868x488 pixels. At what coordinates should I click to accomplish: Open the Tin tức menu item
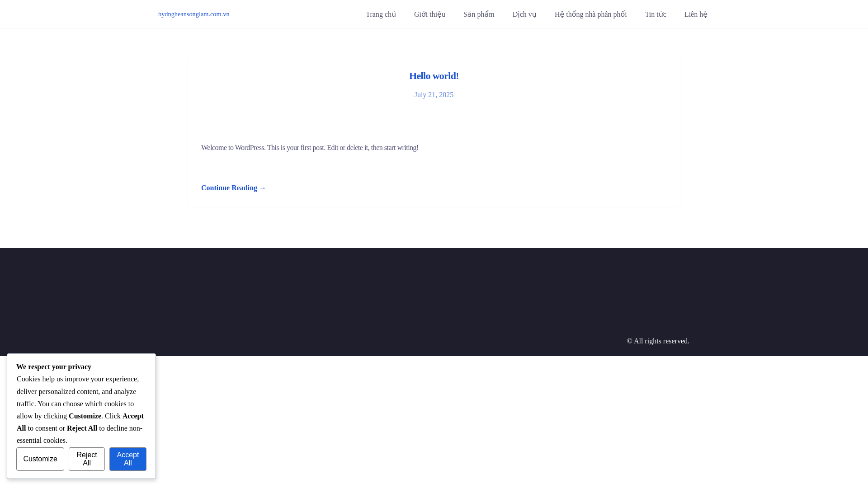656,14
